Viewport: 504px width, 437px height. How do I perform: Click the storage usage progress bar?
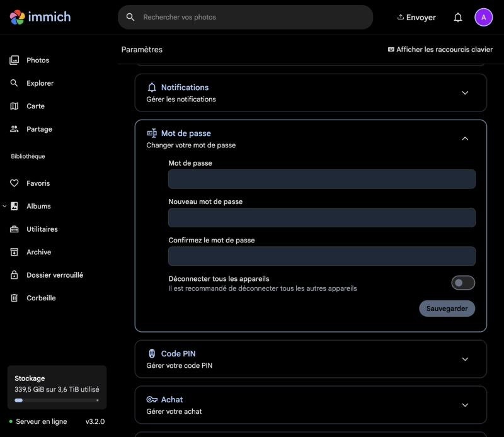point(57,400)
